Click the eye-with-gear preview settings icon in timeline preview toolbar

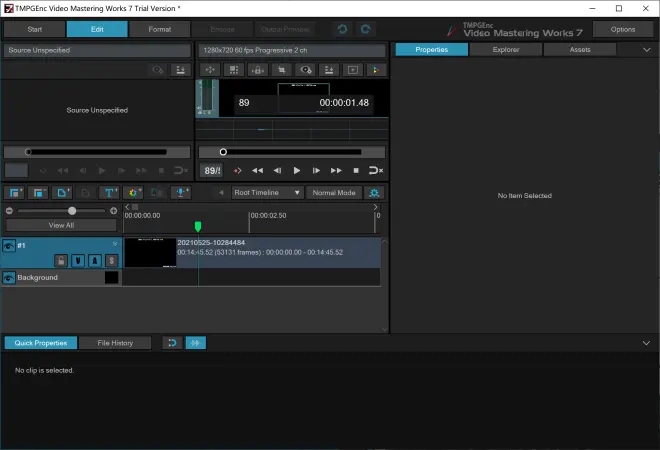tap(306, 70)
